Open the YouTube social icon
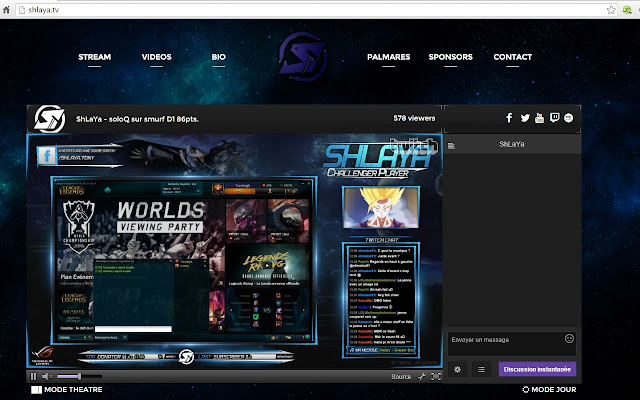Viewport: 640px width, 400px height. [539, 118]
